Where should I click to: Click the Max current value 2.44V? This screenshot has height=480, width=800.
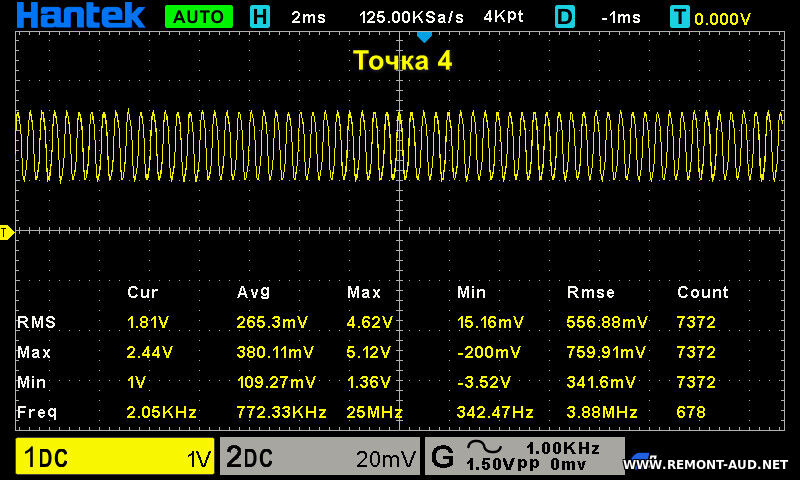[149, 352]
